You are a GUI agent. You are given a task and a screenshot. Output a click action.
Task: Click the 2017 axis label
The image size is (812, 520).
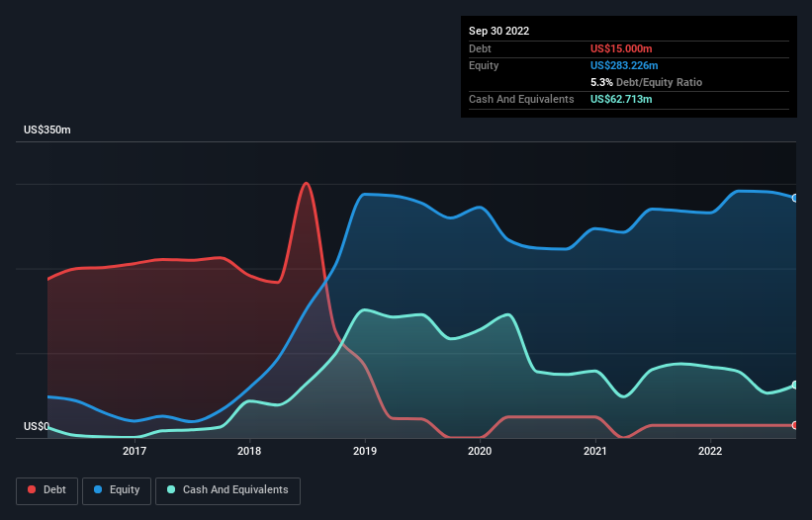coord(135,451)
